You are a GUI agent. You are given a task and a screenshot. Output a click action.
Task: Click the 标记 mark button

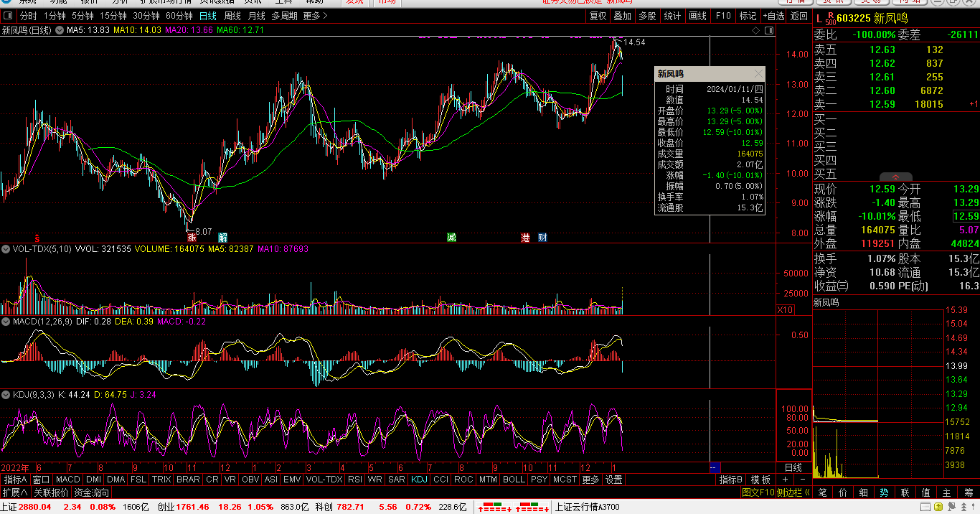coord(748,16)
